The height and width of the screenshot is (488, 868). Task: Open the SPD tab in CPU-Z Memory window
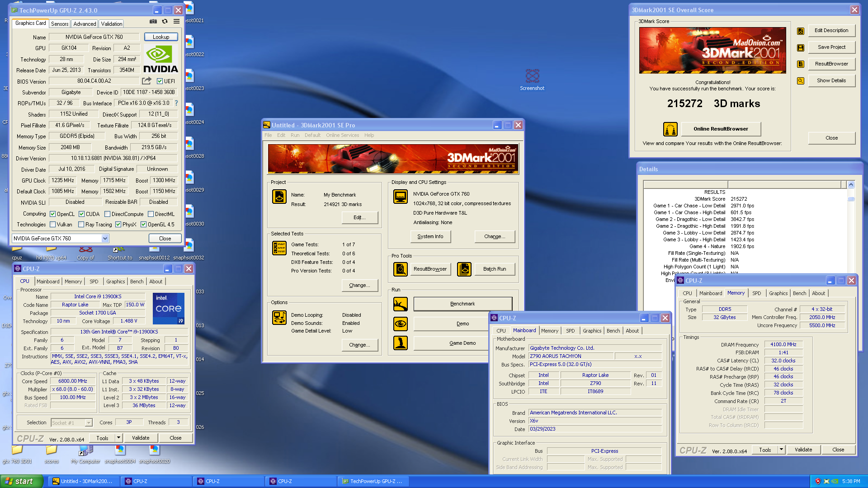[757, 293]
